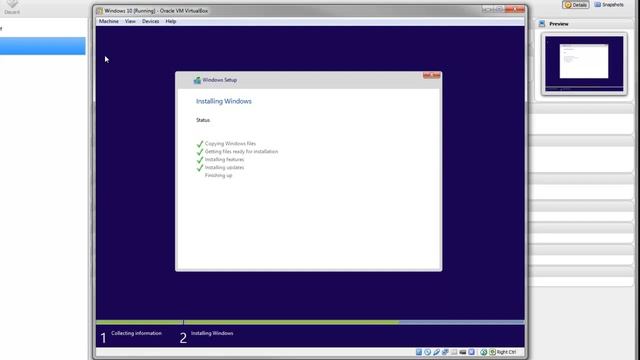Image resolution: width=640 pixels, height=360 pixels.
Task: Click the network adapters icon in VM status bar
Action: [445, 352]
